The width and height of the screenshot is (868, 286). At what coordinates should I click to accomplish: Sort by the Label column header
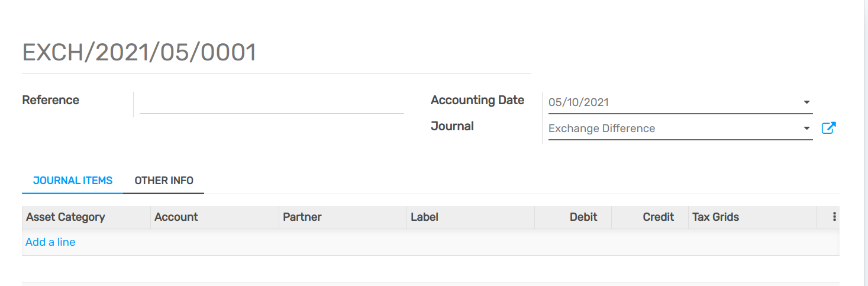point(425,217)
